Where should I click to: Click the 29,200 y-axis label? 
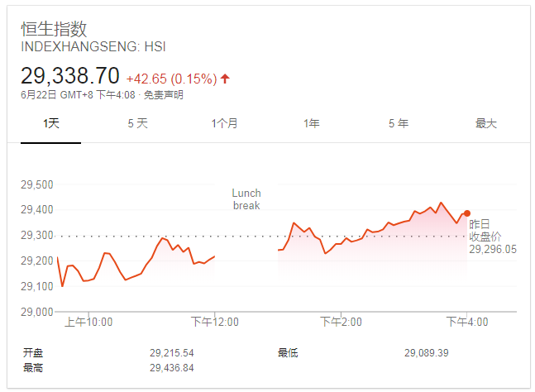pos(37,261)
